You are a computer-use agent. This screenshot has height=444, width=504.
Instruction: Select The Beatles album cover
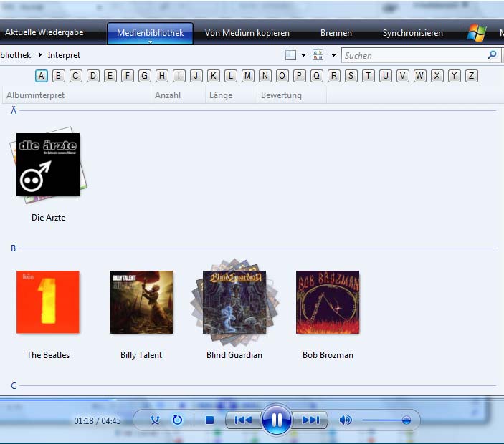[x=48, y=302]
